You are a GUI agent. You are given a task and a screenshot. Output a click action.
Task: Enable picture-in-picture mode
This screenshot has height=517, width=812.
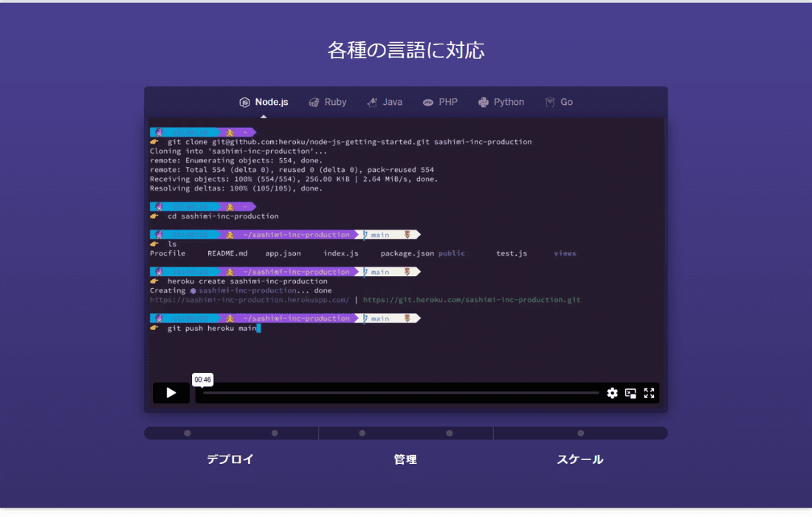coord(630,393)
